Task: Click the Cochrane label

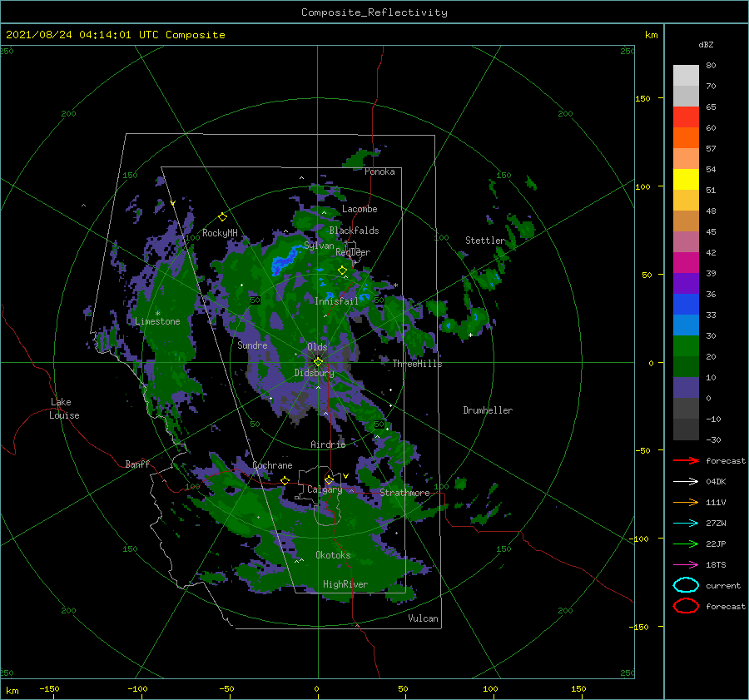Action: click(x=272, y=465)
